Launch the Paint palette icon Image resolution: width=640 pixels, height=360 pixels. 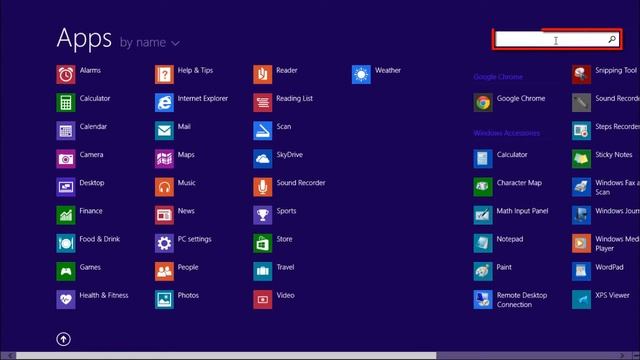pyautogui.click(x=483, y=272)
